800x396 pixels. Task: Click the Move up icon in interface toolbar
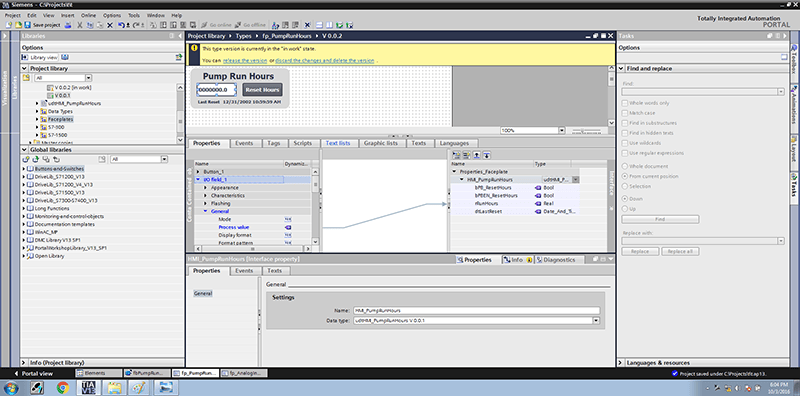click(x=477, y=155)
